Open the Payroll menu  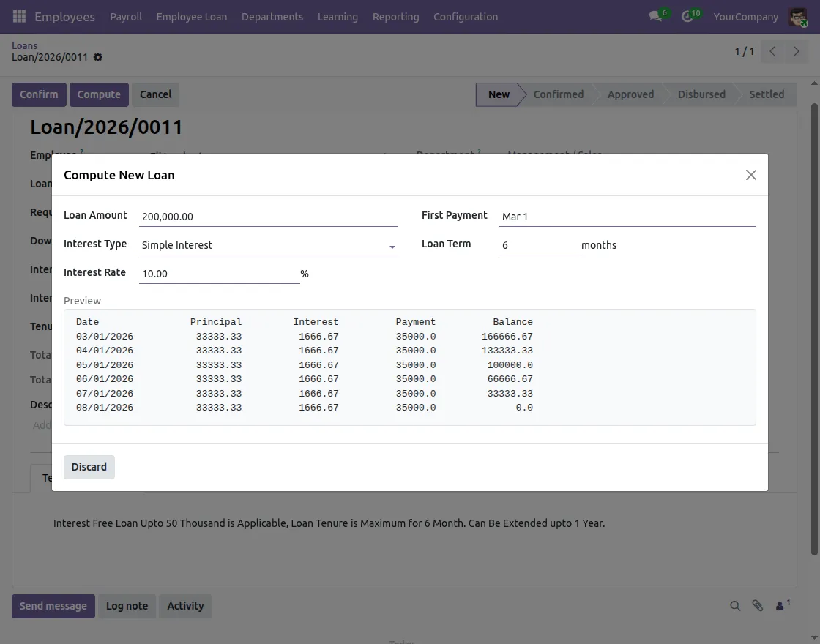point(126,16)
